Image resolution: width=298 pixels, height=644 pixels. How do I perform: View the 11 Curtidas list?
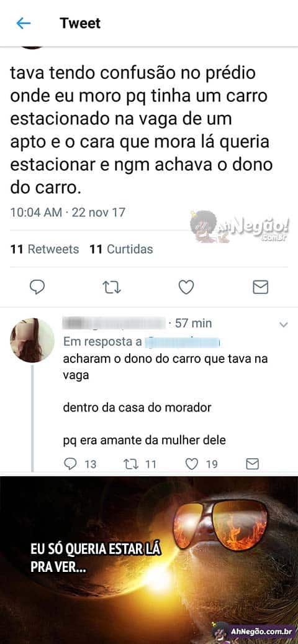tap(121, 249)
